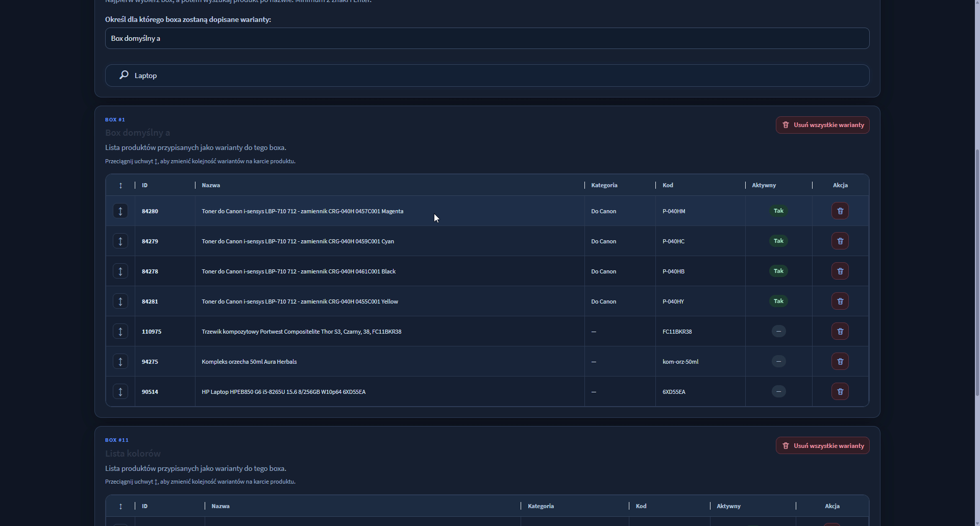Click product code P-040HC

pyautogui.click(x=674, y=241)
